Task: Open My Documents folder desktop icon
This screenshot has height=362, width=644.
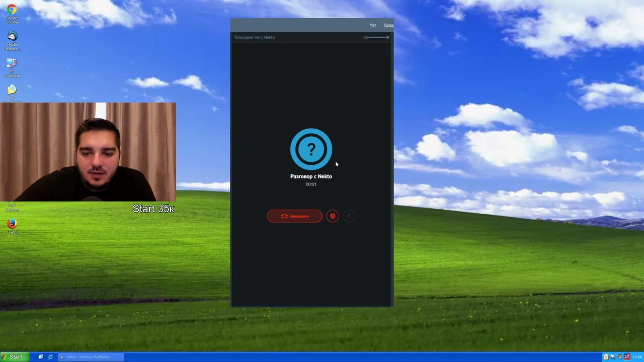Action: coord(12,94)
